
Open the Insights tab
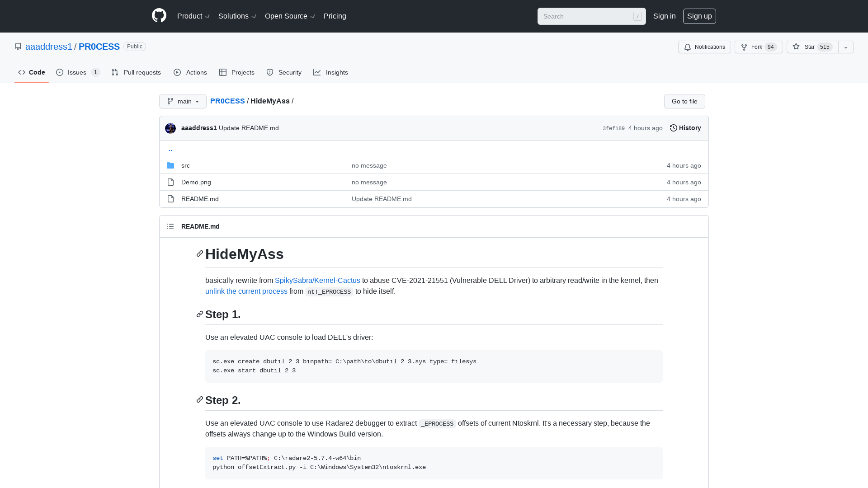(331, 72)
